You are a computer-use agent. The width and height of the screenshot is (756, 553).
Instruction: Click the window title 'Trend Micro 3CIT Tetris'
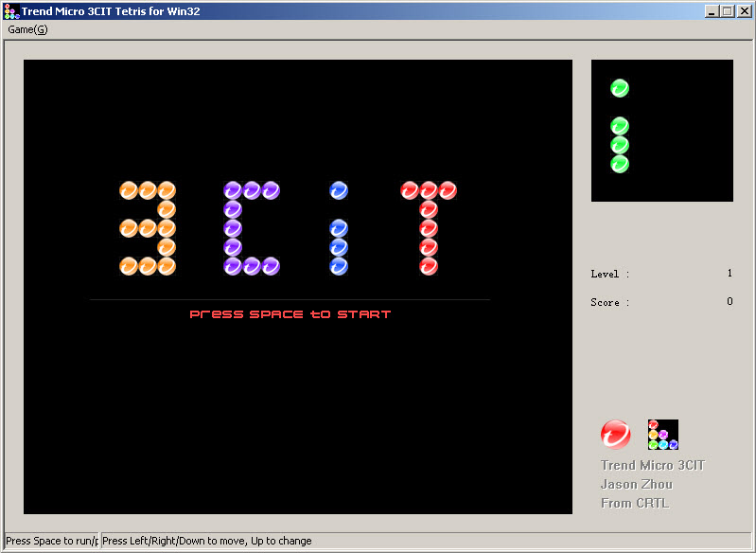point(111,11)
